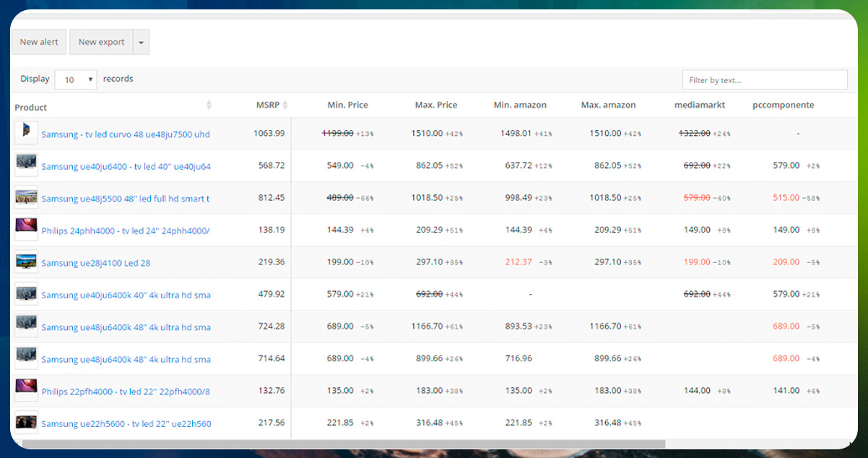The image size is (868, 458).
Task: Click red pccomponente price 515.00
Action: pyautogui.click(x=786, y=198)
